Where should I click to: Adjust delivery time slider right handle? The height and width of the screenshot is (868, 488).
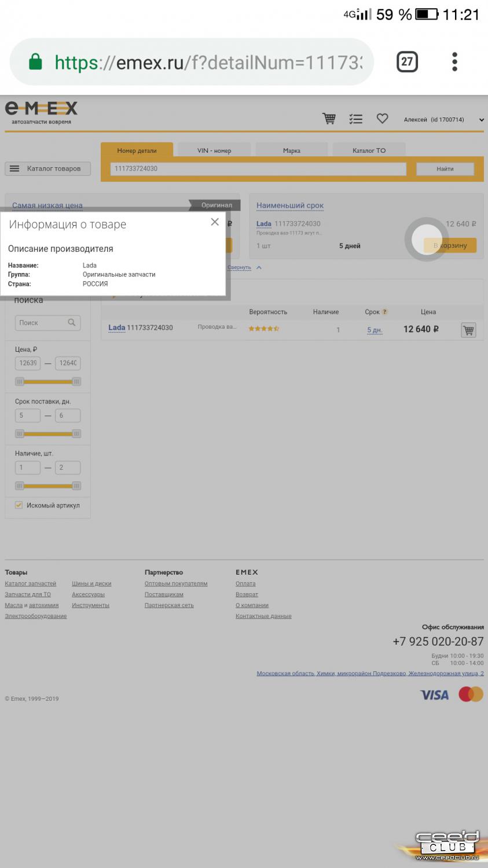tap(76, 433)
